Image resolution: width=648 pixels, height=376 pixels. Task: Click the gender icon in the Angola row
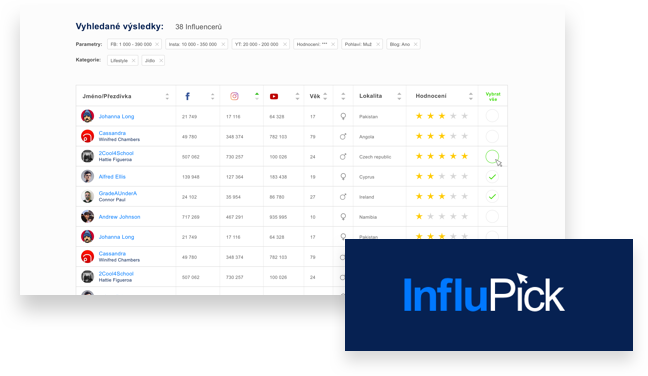[x=343, y=136]
